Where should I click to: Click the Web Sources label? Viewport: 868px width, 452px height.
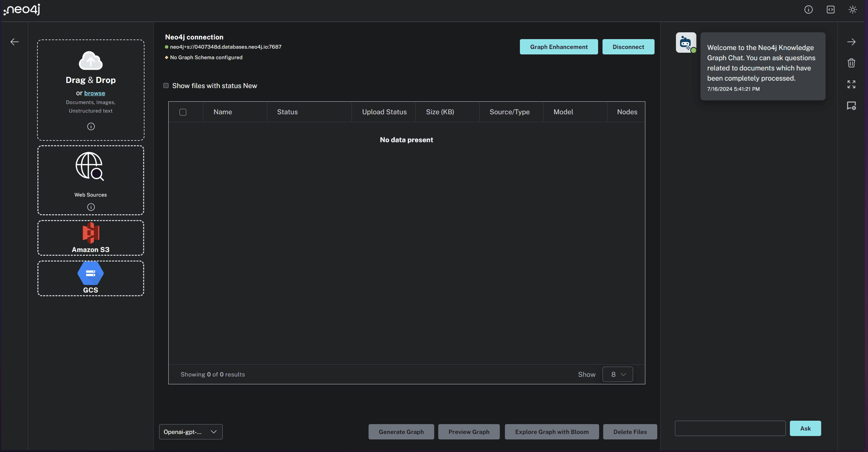coord(90,195)
